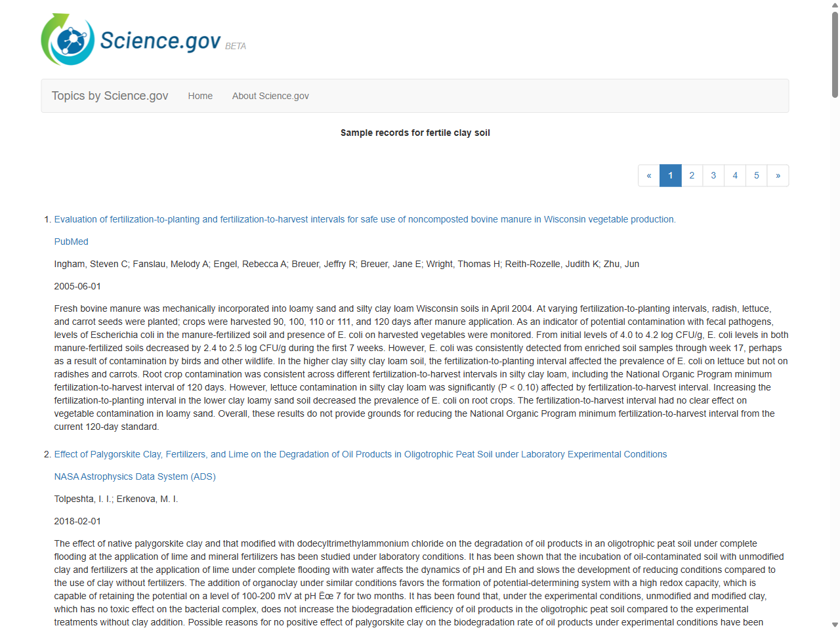The width and height of the screenshot is (840, 630).
Task: Open the NASA Astrophysics Data System link
Action: (135, 476)
